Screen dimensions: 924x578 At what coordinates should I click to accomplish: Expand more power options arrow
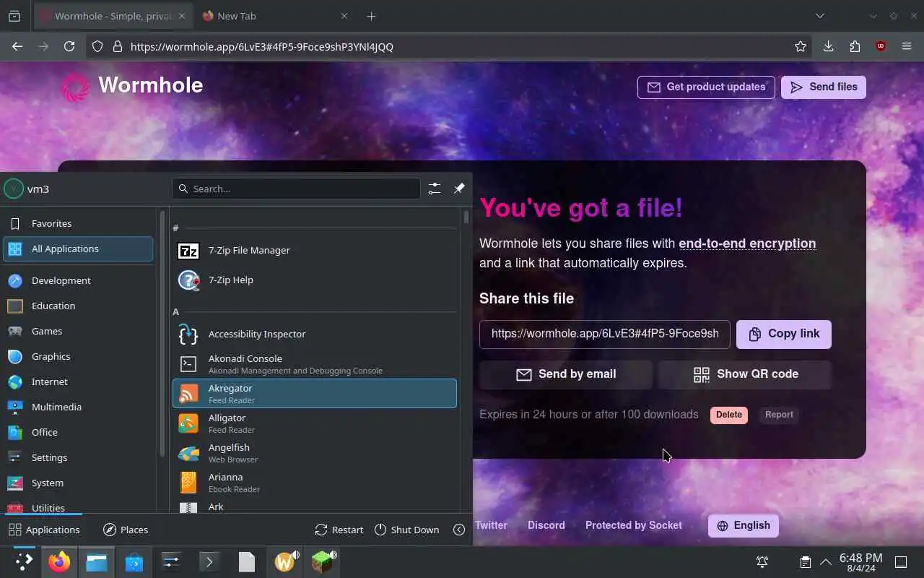coord(459,530)
